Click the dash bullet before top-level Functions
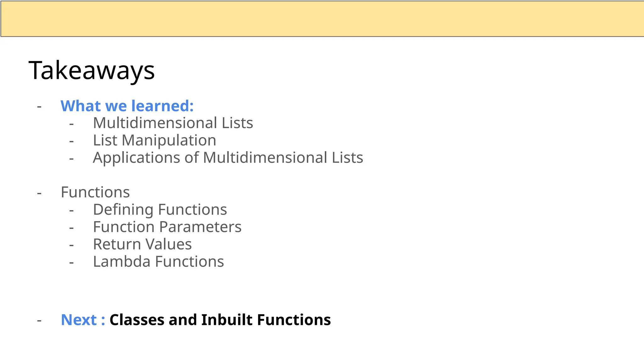This screenshot has height=362, width=644. tap(39, 193)
